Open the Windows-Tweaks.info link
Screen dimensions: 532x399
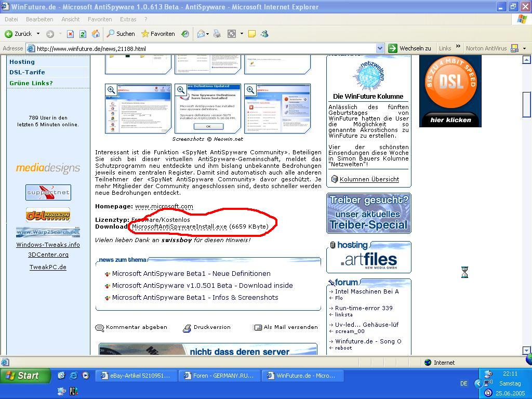(48, 245)
